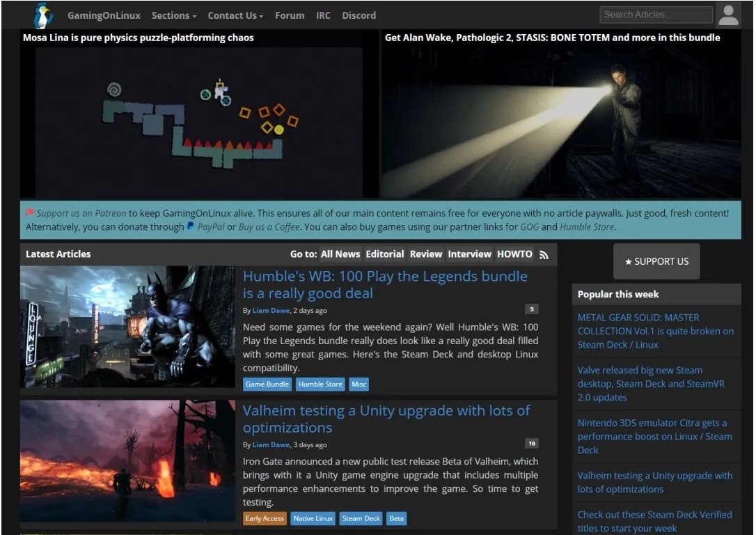Open the Mosa Lina featured article image

pyautogui.click(x=198, y=122)
